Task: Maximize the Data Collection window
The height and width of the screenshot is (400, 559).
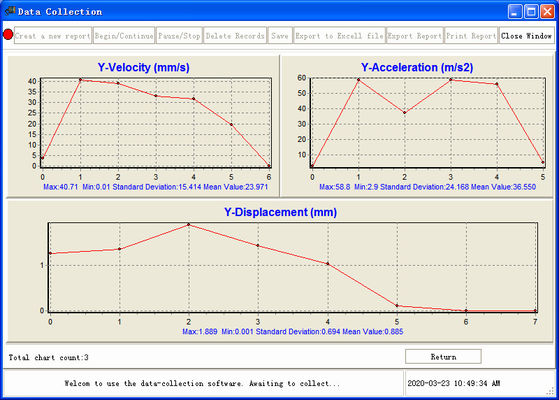Action: point(531,12)
